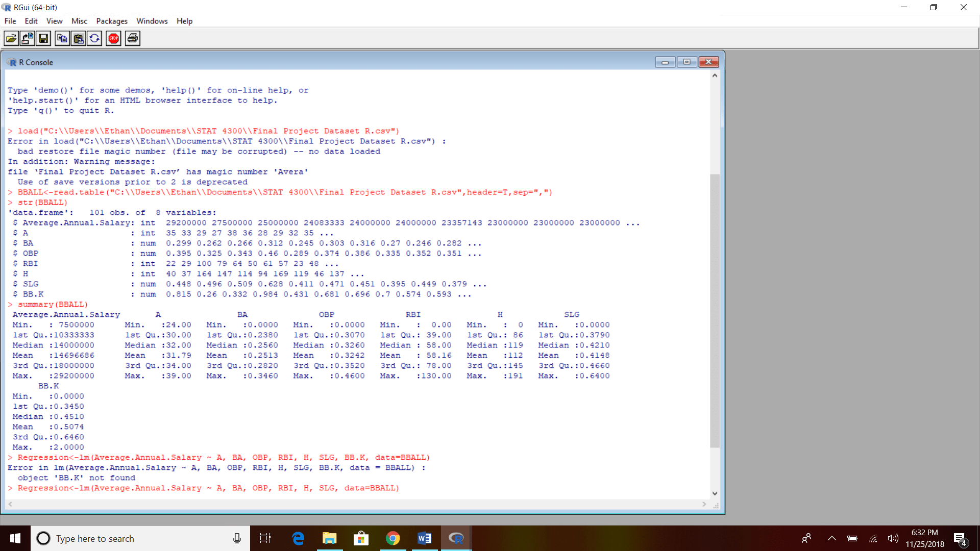Click the console scroll-down arrow
The height and width of the screenshot is (551, 980).
click(x=715, y=493)
